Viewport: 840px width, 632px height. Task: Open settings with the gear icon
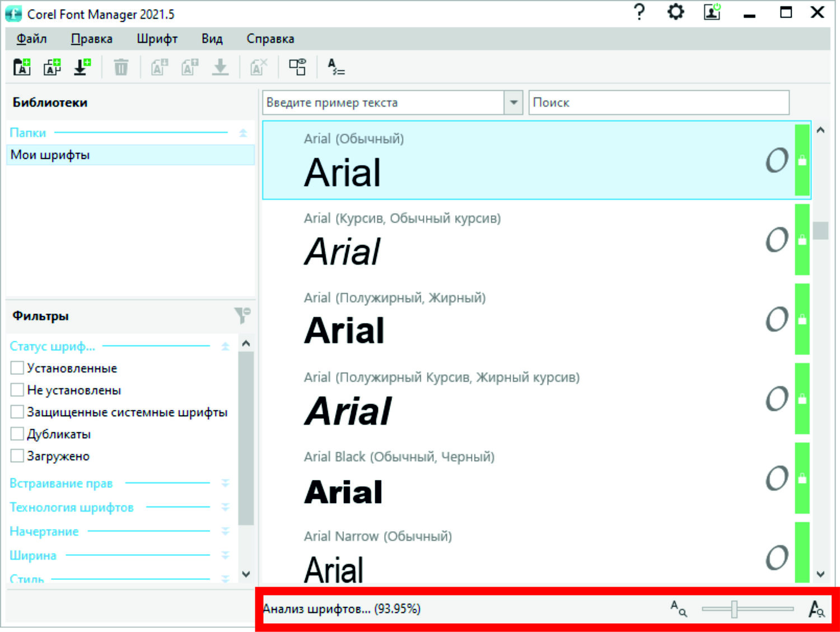(675, 12)
